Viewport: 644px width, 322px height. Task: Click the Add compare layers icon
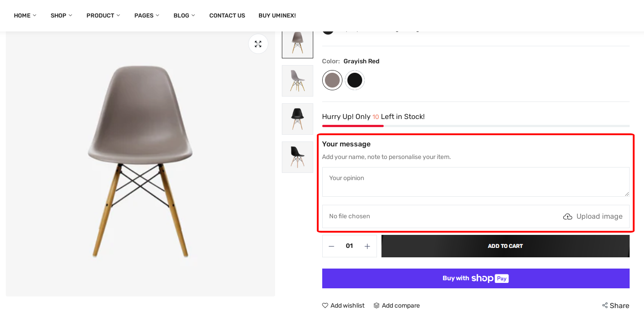tap(377, 305)
